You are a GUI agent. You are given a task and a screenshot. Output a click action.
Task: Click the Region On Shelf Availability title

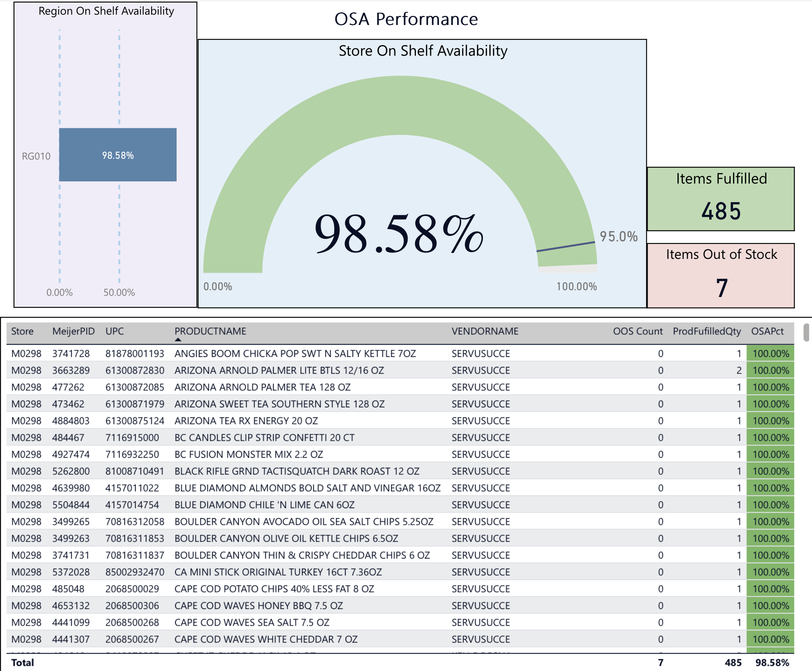click(x=106, y=11)
